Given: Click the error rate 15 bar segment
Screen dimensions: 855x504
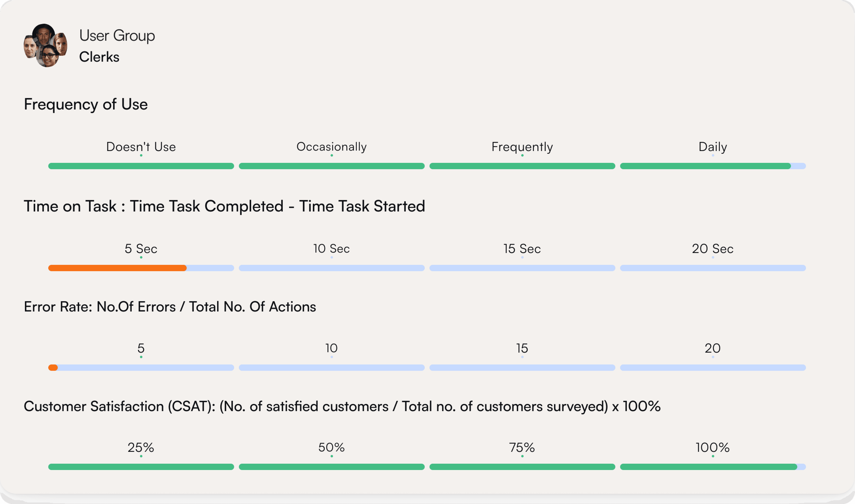Looking at the screenshot, I should [x=522, y=367].
